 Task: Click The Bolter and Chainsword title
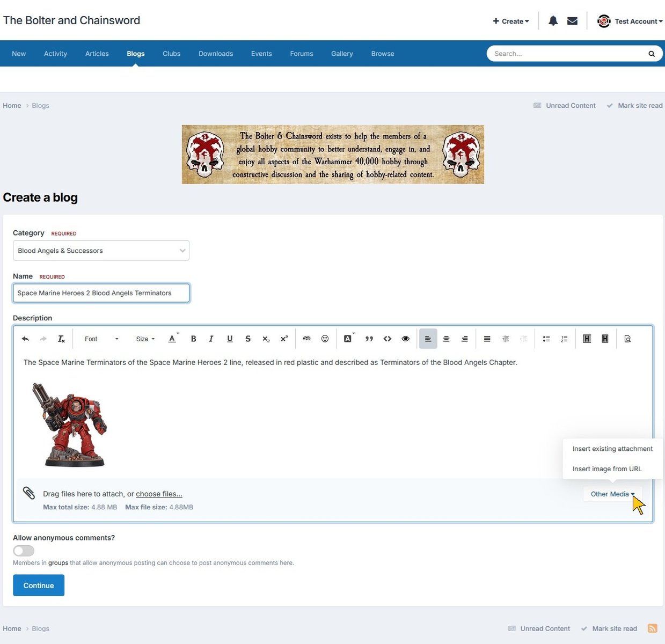71,20
